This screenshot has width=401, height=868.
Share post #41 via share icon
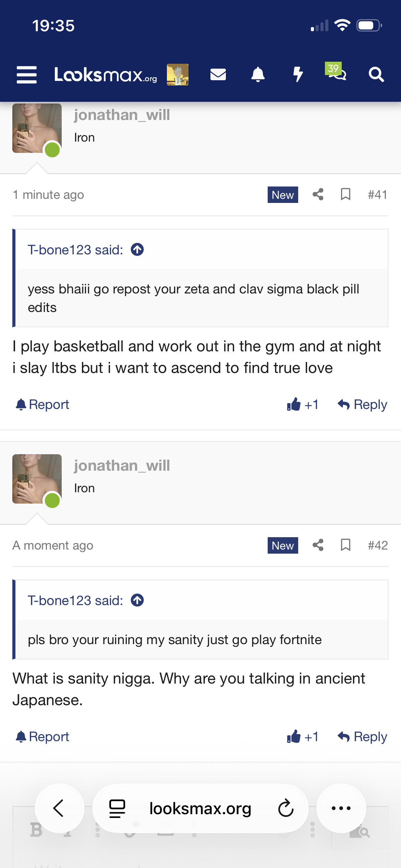pyautogui.click(x=318, y=194)
